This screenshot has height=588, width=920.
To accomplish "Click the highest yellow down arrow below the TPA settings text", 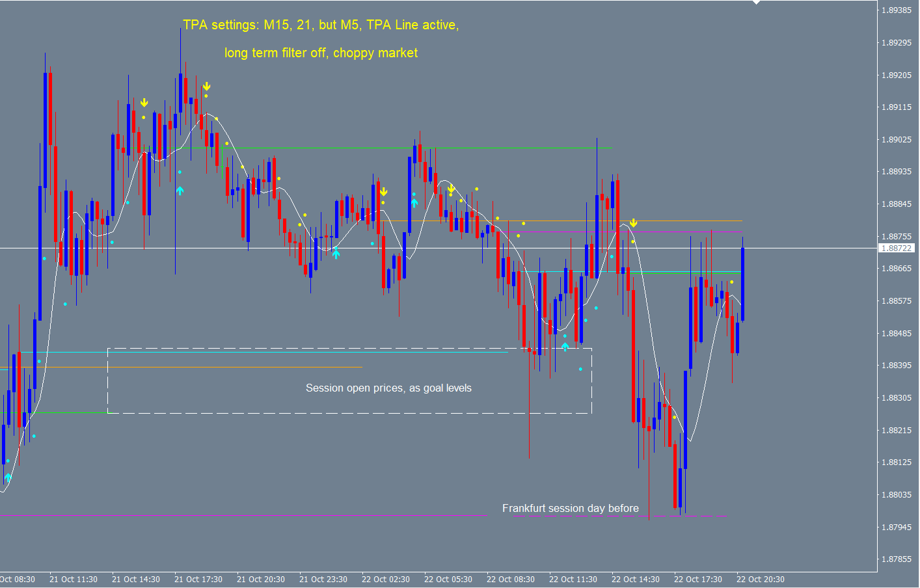I will 206,87.
